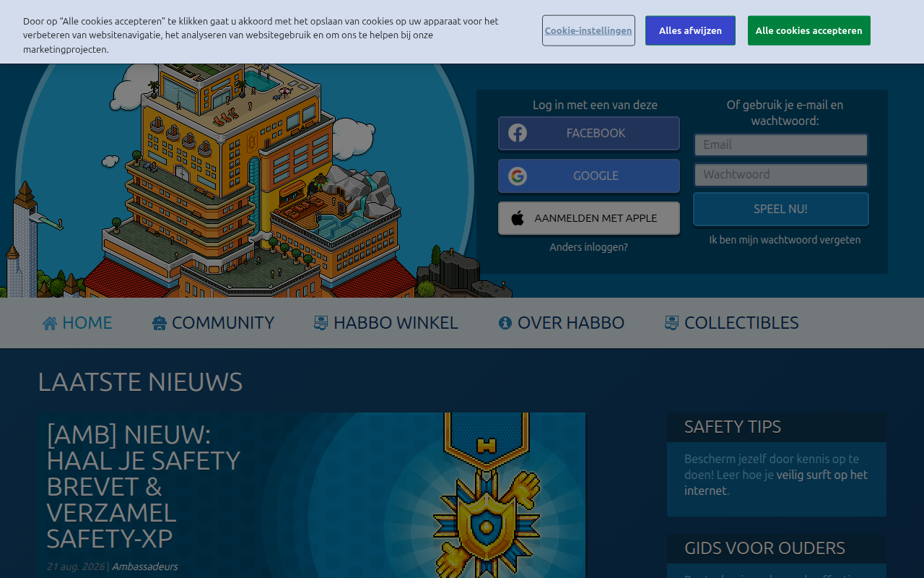Focus the Wachtwoord password field
Viewport: 924px width, 578px height.
(x=781, y=174)
